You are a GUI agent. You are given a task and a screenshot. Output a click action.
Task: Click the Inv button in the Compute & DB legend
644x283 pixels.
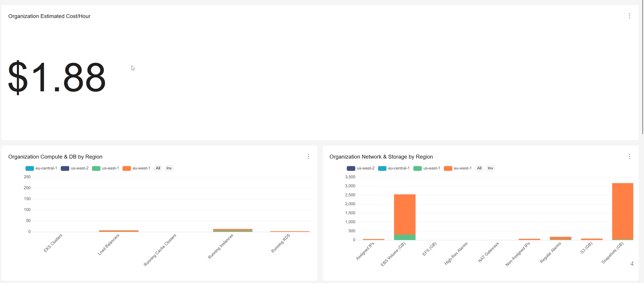(x=169, y=168)
